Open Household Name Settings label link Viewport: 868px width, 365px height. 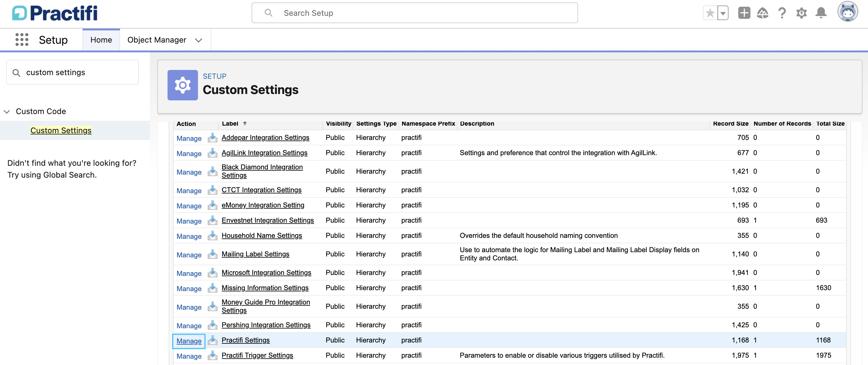pos(262,235)
